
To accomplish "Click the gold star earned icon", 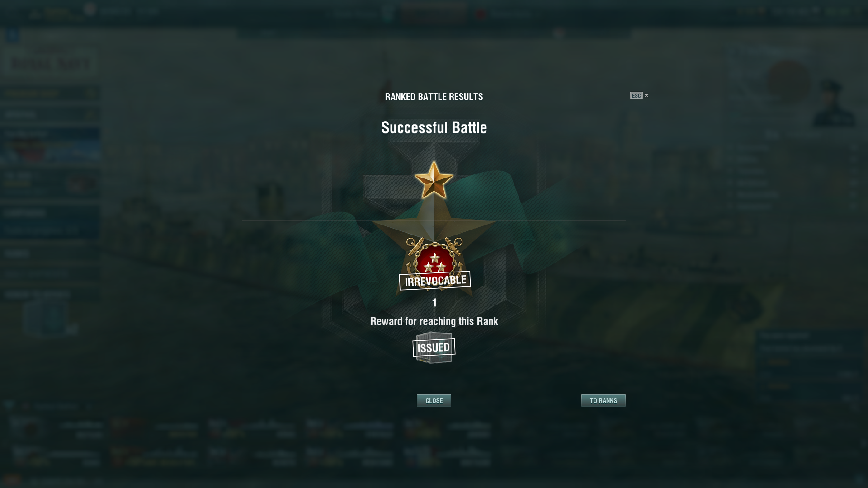I will pos(434,180).
